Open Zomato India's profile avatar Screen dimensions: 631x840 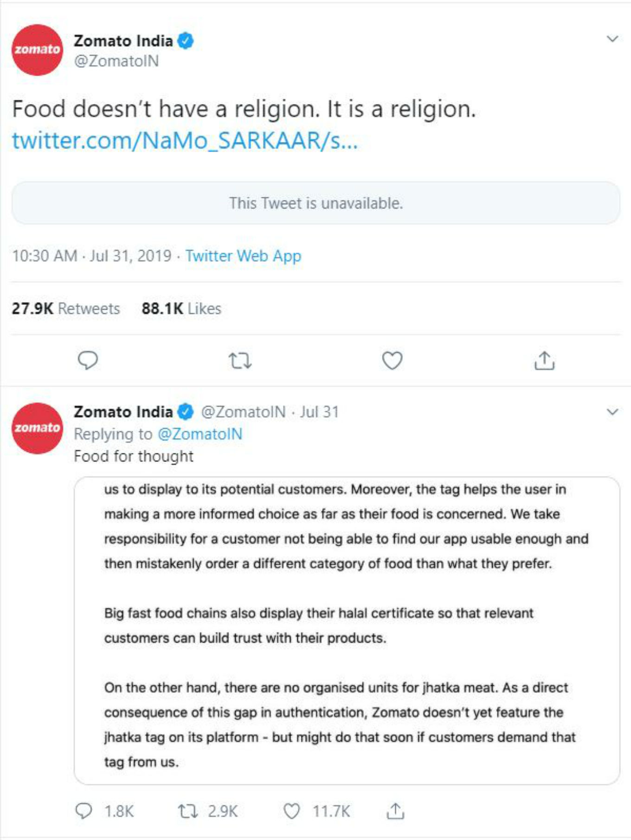(x=36, y=50)
